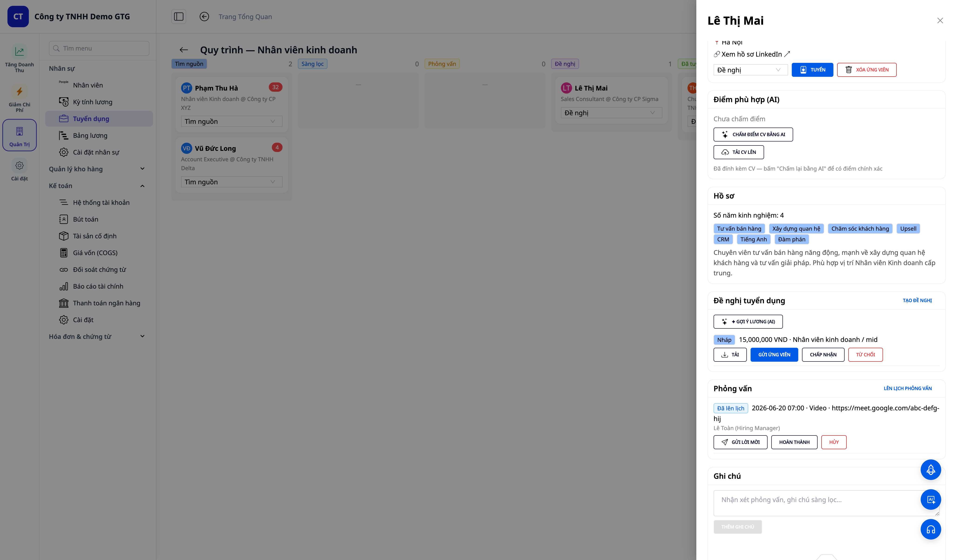Open the Tăng Doanh Thu chart icon

(x=19, y=51)
